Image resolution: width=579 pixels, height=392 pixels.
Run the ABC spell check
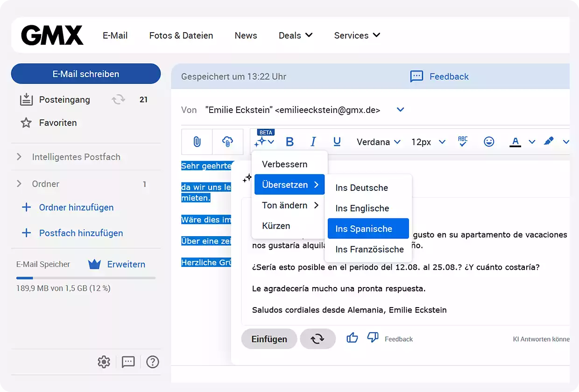click(x=463, y=141)
